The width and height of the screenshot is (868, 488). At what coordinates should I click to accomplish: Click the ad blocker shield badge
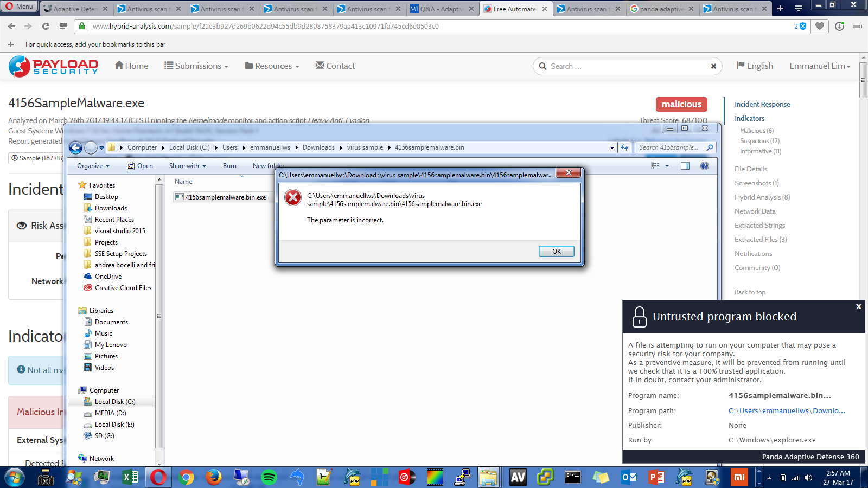coord(800,26)
